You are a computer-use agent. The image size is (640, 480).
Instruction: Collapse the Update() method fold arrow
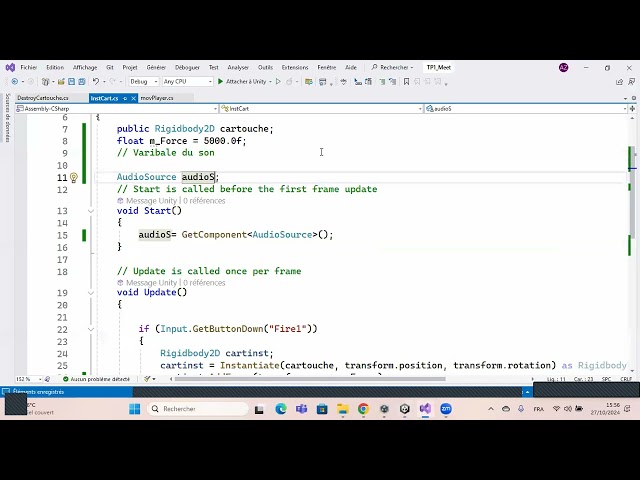[x=91, y=293]
